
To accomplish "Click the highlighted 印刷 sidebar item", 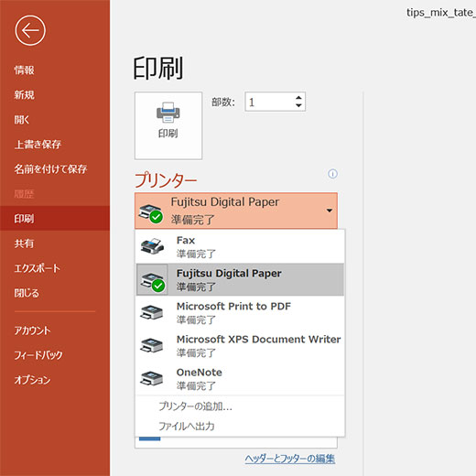I will [55, 219].
